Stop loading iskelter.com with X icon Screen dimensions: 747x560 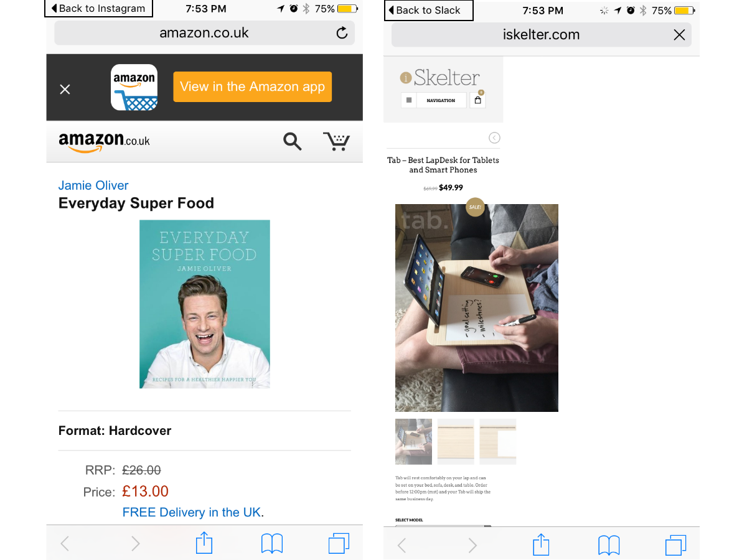[x=679, y=35]
